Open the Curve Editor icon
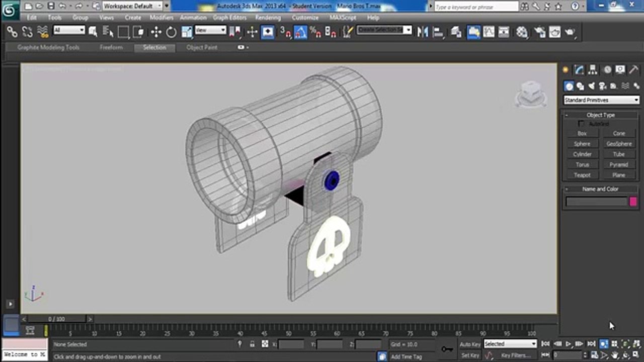 [x=489, y=32]
